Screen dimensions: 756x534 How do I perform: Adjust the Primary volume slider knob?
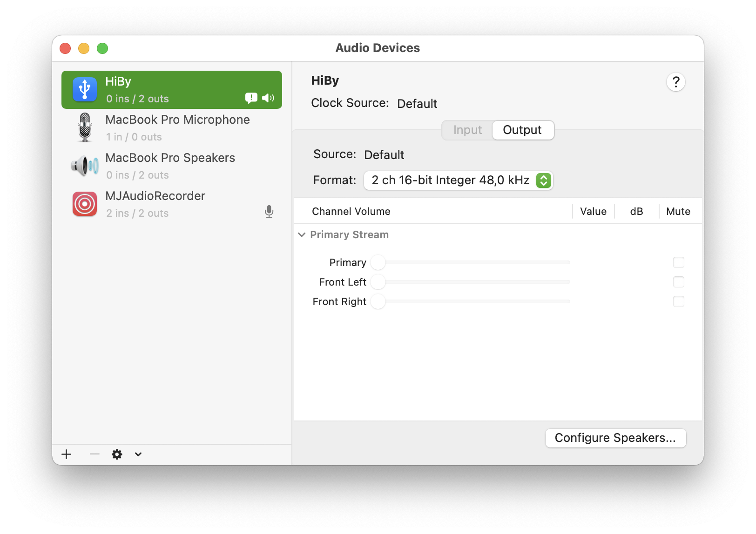coord(378,262)
